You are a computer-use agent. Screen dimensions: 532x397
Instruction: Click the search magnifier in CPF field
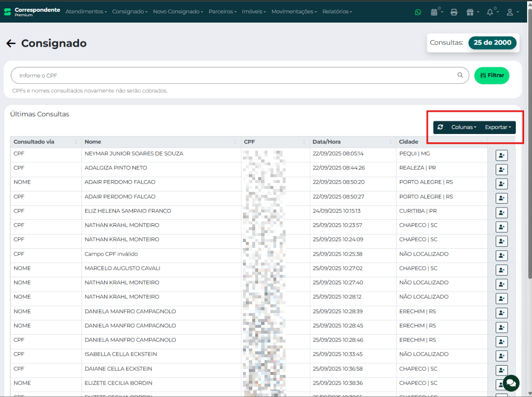tap(460, 75)
